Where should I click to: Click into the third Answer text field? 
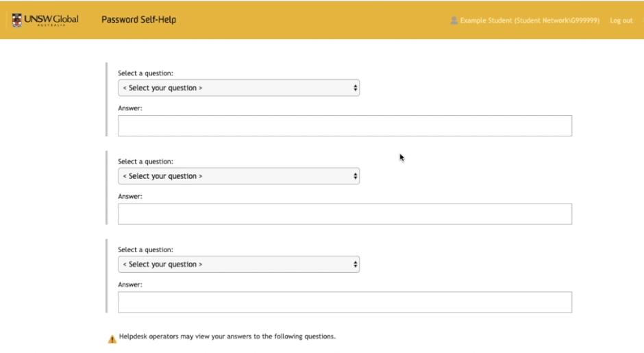pos(345,302)
